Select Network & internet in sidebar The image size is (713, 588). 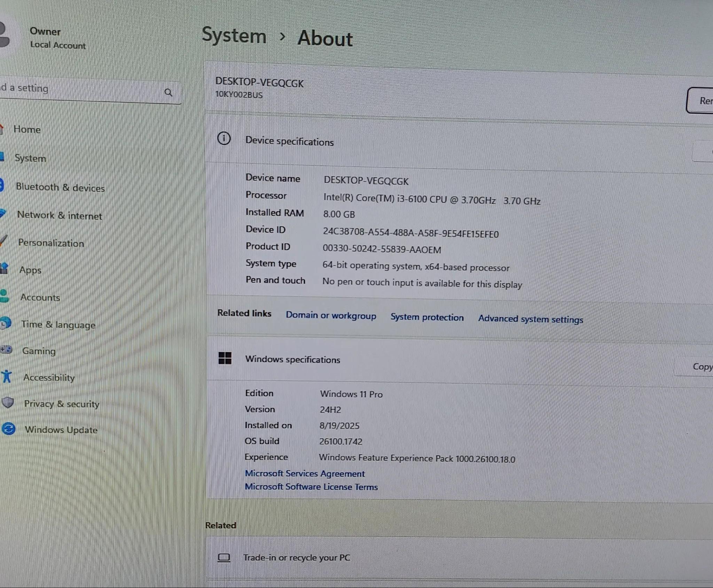60,215
